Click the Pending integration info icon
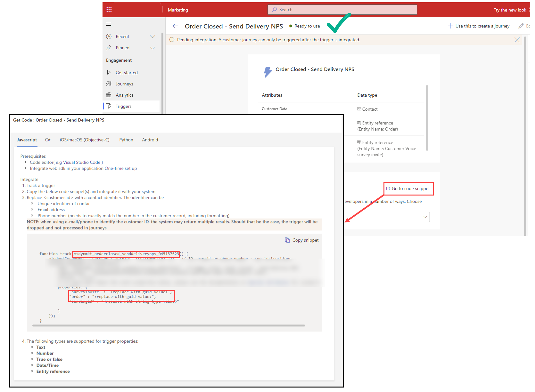 pyautogui.click(x=172, y=40)
